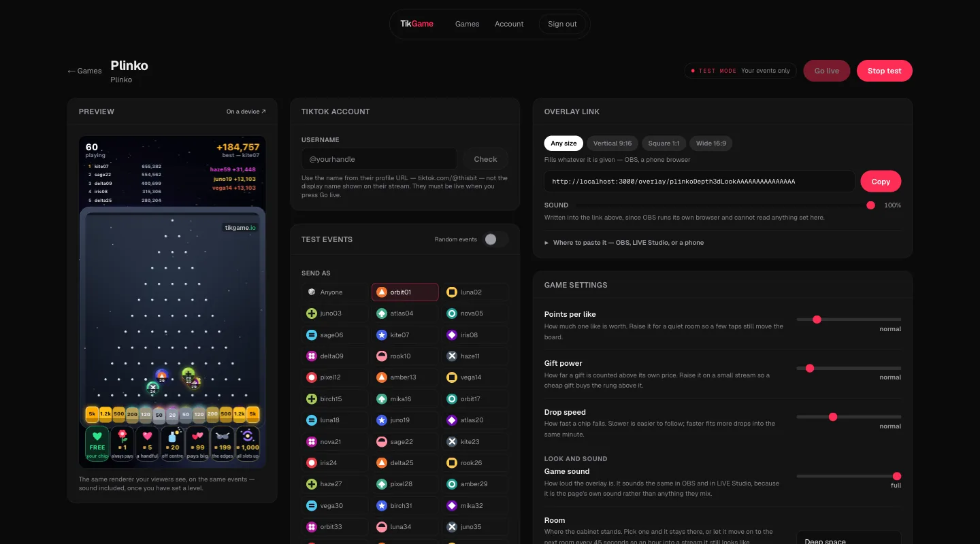Image resolution: width=980 pixels, height=544 pixels.
Task: Focus the @yourhandle username field
Action: coord(379,159)
